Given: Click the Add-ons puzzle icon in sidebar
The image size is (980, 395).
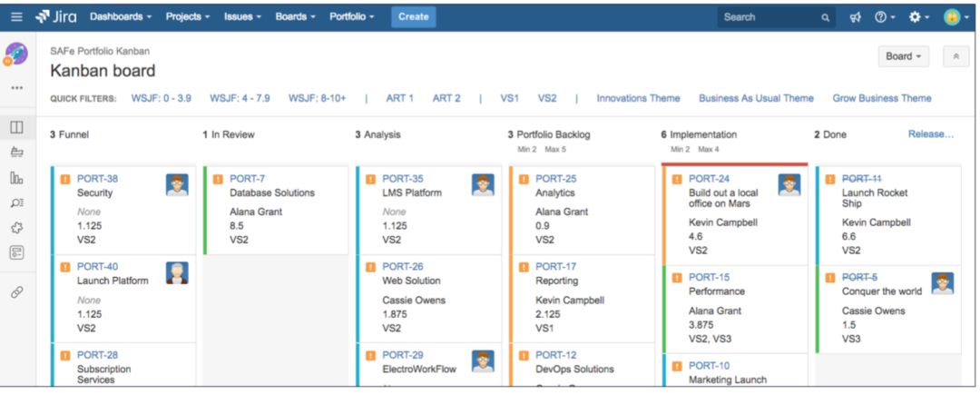Looking at the screenshot, I should point(16,228).
